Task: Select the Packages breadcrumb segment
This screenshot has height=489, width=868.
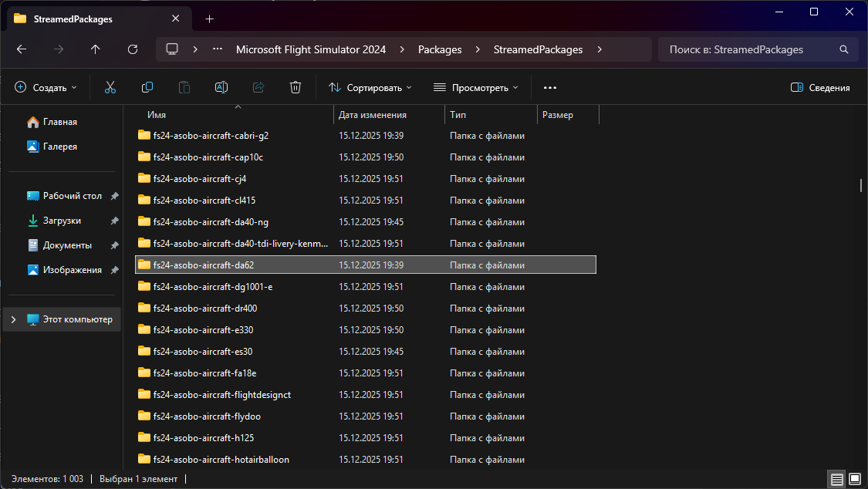Action: (x=440, y=49)
